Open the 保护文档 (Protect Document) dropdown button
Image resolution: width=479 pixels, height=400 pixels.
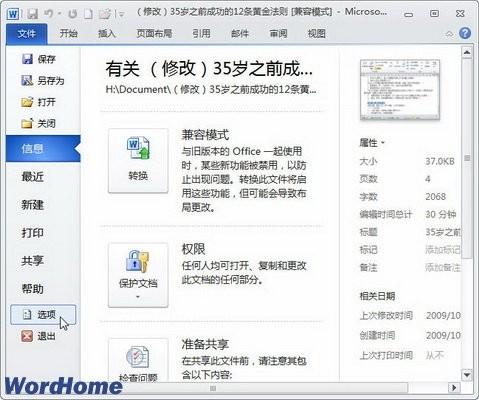coord(138,275)
